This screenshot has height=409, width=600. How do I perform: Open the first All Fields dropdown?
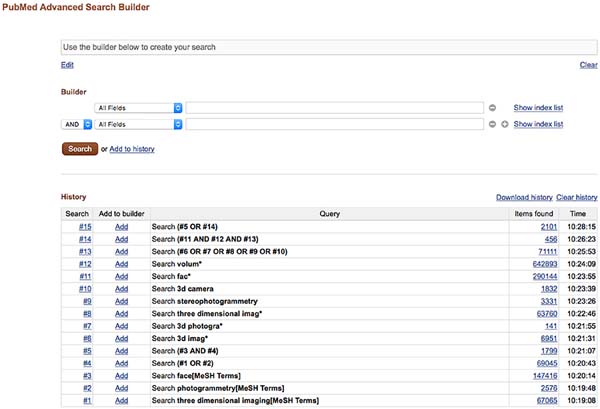click(138, 108)
